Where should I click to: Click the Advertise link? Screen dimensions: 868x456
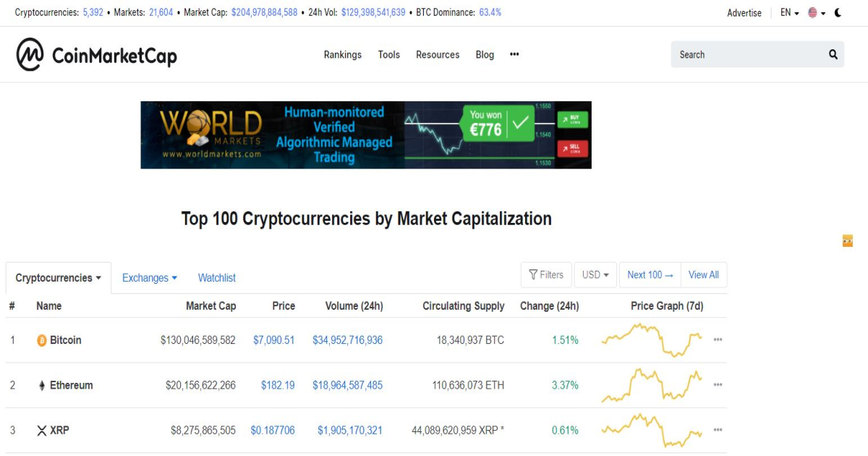pos(744,12)
